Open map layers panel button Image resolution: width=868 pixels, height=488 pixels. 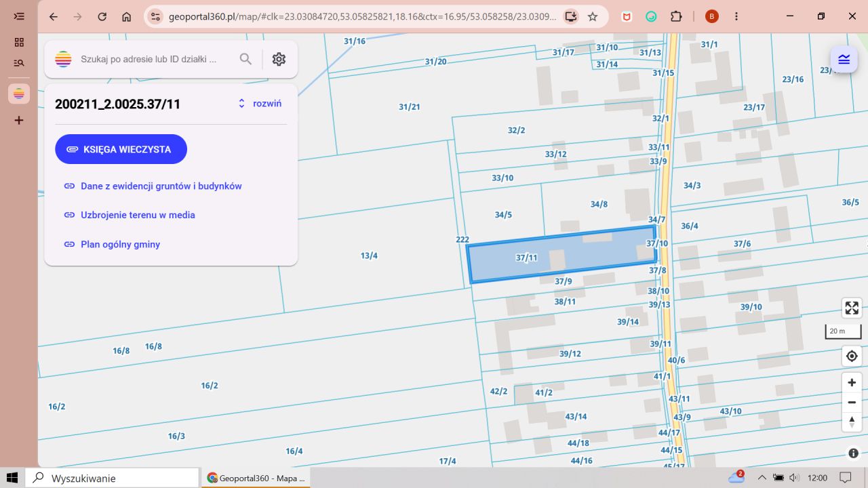tap(844, 59)
